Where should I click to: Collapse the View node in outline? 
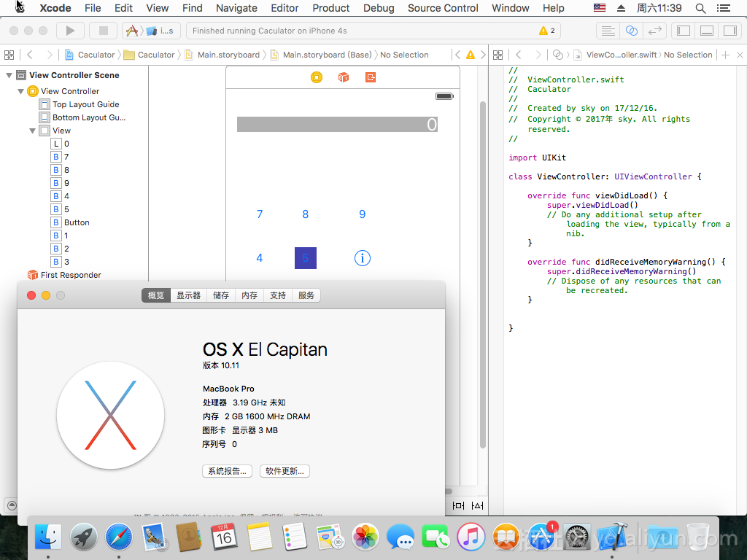click(x=32, y=131)
